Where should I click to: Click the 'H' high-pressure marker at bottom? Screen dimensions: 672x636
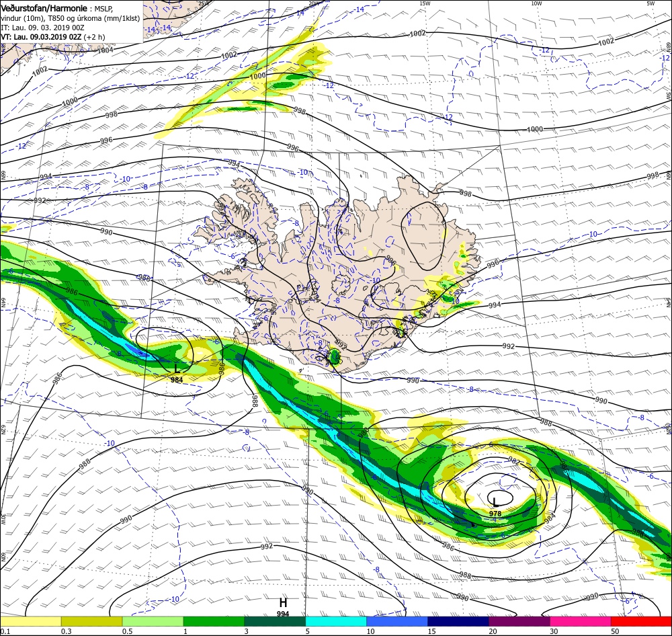click(x=283, y=602)
